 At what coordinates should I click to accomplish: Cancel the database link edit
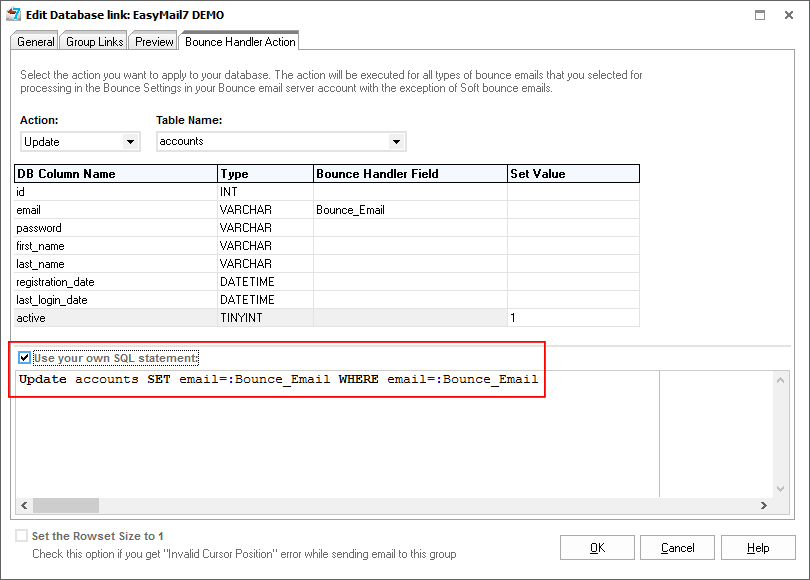coord(677,547)
